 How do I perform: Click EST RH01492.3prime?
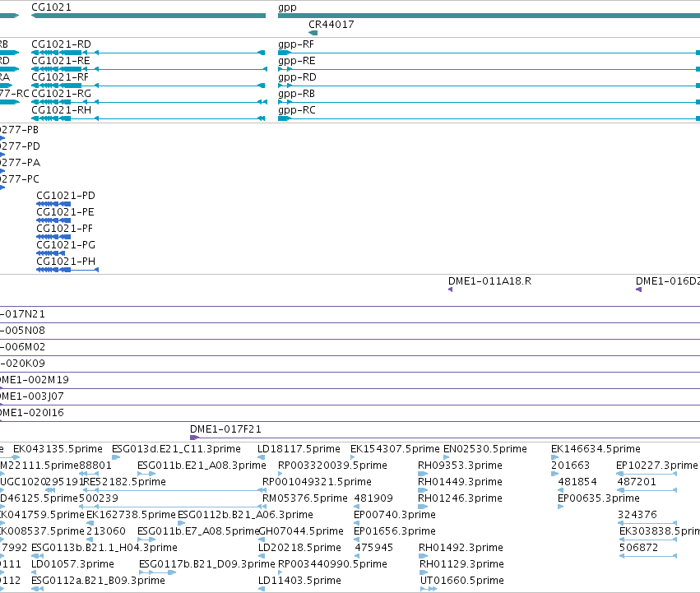[461, 548]
